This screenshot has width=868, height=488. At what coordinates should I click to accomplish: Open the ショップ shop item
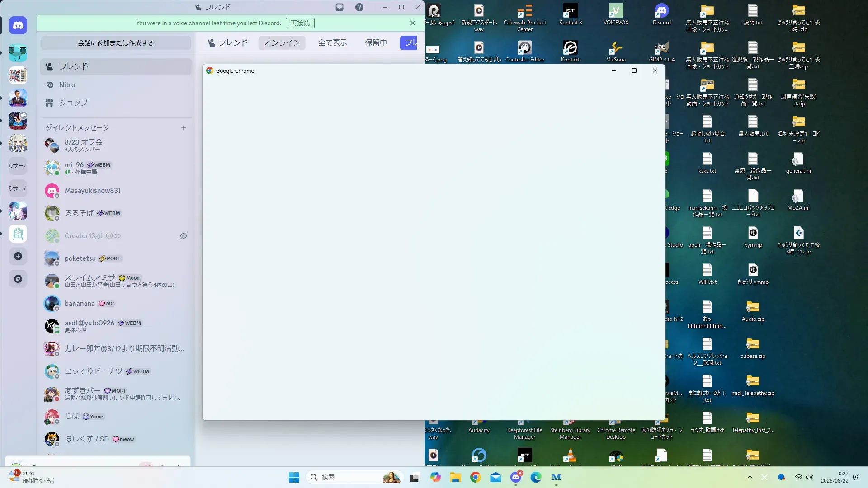(x=73, y=103)
